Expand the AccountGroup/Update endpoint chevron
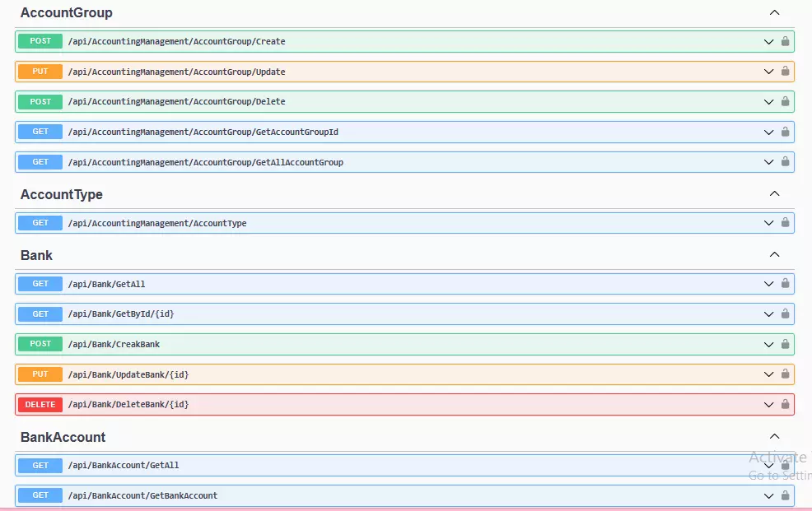 point(768,72)
